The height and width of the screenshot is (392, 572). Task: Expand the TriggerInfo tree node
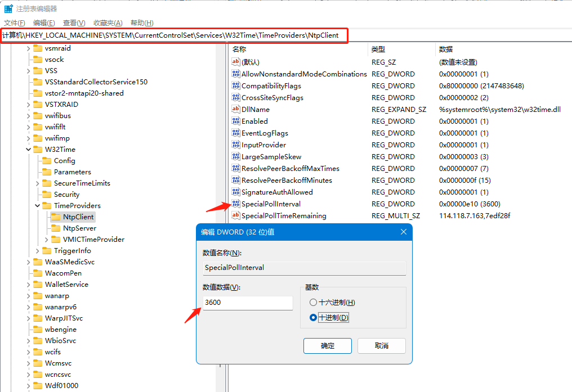38,251
